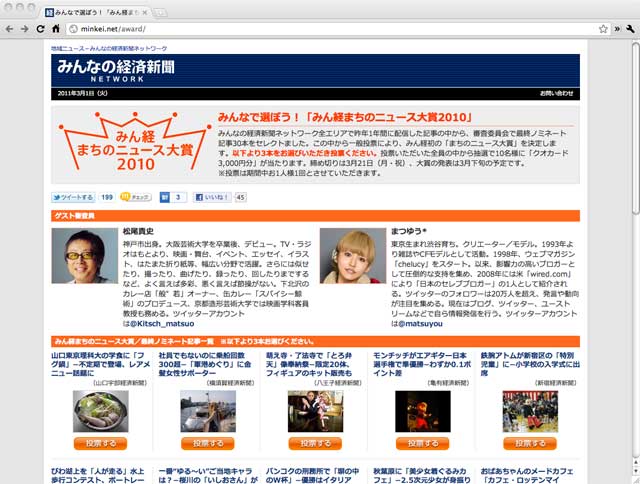640x484 pixels.
Task: Click the breadcrumb link above the header
Action: [109, 49]
